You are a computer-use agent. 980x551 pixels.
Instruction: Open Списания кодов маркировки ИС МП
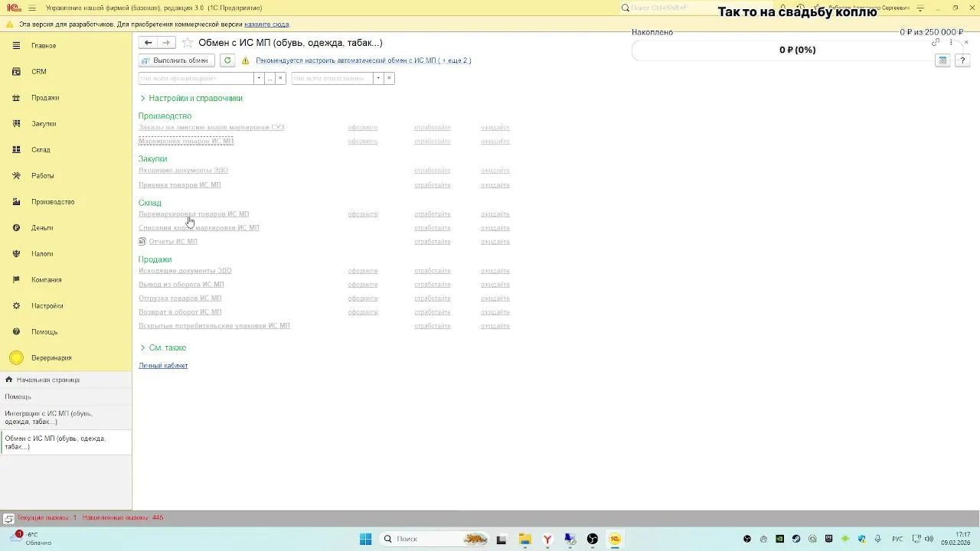coord(199,228)
